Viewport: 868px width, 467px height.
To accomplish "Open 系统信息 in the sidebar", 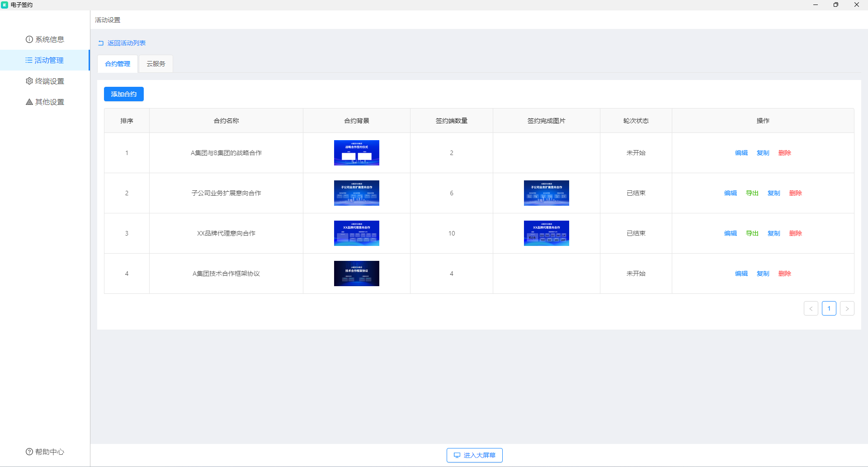I will [45, 39].
